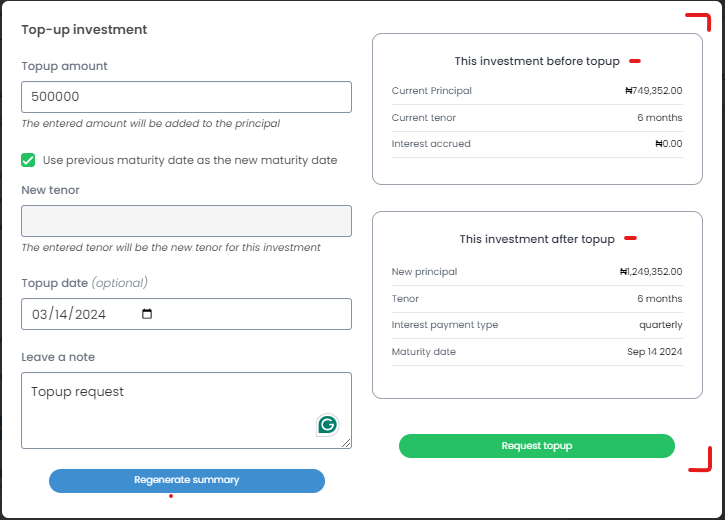
Task: Click the Maturity date value Sep 14 2024
Action: tap(654, 352)
